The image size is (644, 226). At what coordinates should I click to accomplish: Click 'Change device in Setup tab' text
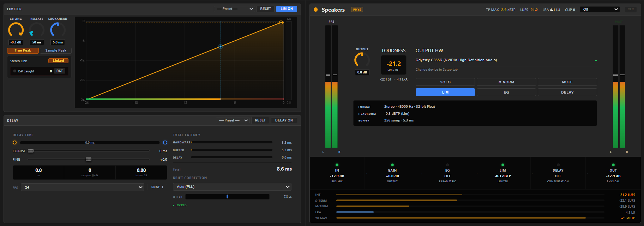pos(437,70)
